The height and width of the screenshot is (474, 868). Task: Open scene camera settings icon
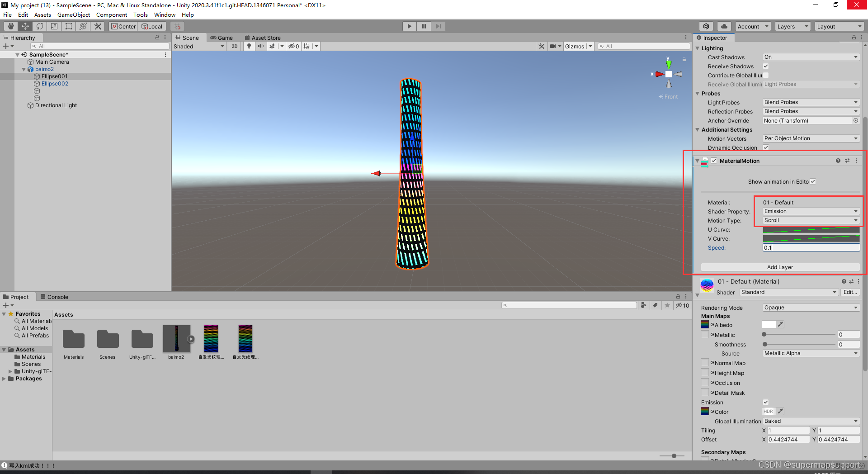click(553, 46)
